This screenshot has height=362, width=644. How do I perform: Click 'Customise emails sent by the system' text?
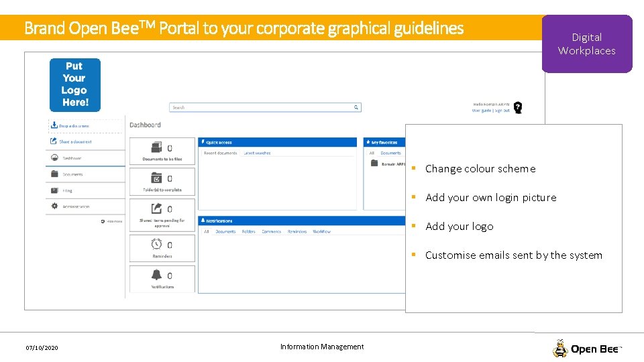click(x=513, y=255)
